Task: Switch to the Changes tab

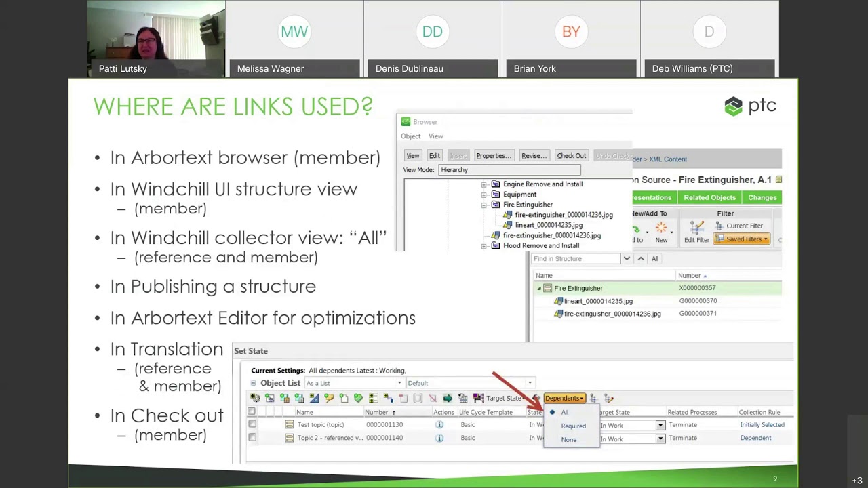Action: pyautogui.click(x=762, y=198)
